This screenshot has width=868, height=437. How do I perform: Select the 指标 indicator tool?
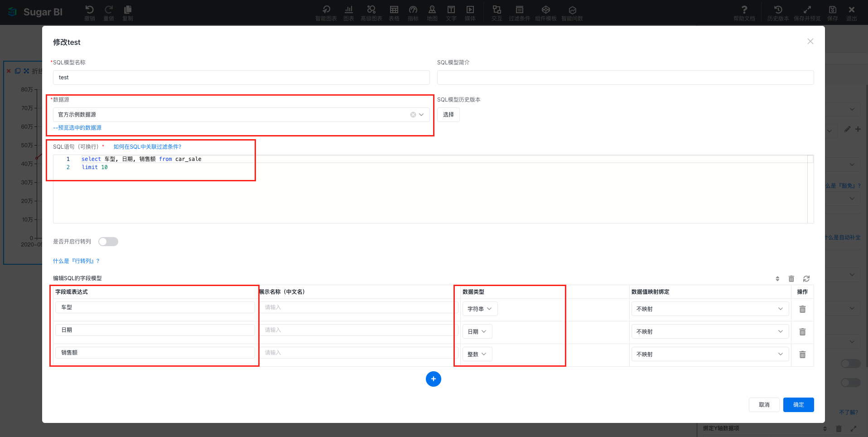(x=413, y=13)
